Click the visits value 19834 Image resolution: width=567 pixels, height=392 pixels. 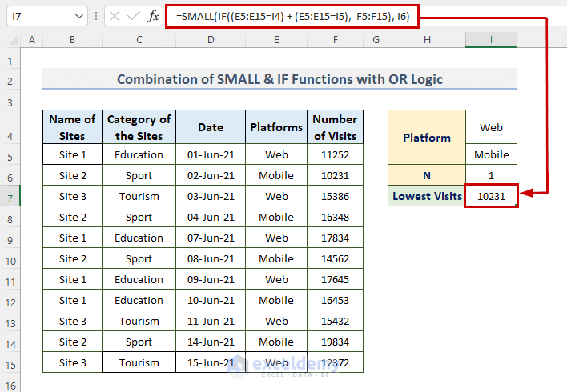[336, 342]
